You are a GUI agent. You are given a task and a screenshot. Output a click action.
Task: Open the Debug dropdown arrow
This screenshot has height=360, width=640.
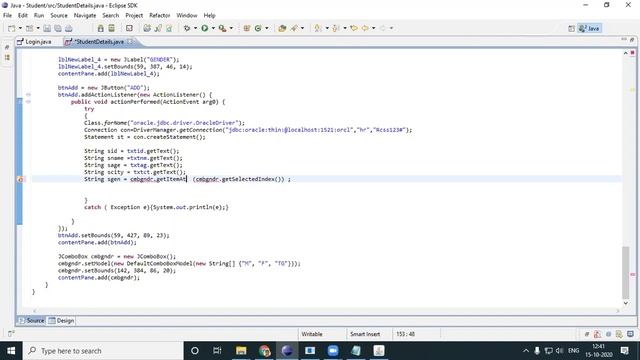(x=195, y=28)
